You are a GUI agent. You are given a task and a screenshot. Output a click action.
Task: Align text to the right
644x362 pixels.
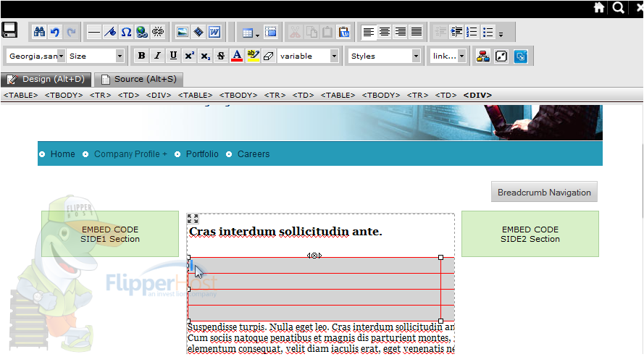pos(401,32)
